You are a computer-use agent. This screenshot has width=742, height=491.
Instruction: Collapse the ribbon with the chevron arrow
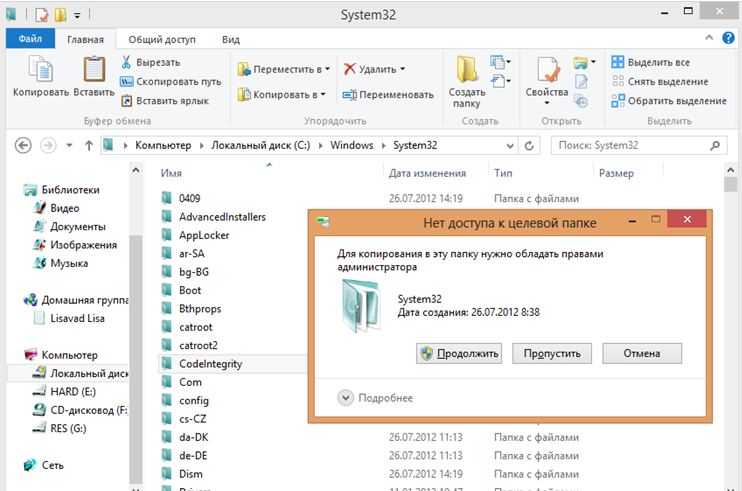click(709, 38)
